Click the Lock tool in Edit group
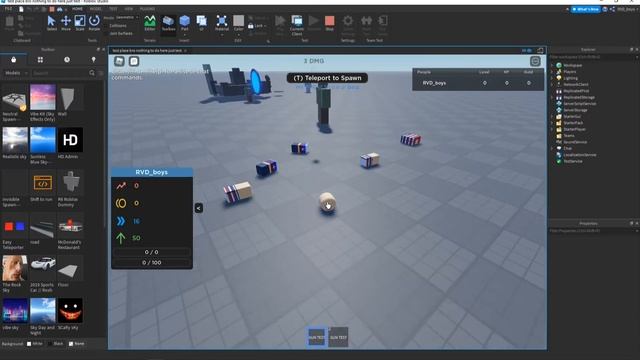The image size is (640, 360). coord(257,26)
